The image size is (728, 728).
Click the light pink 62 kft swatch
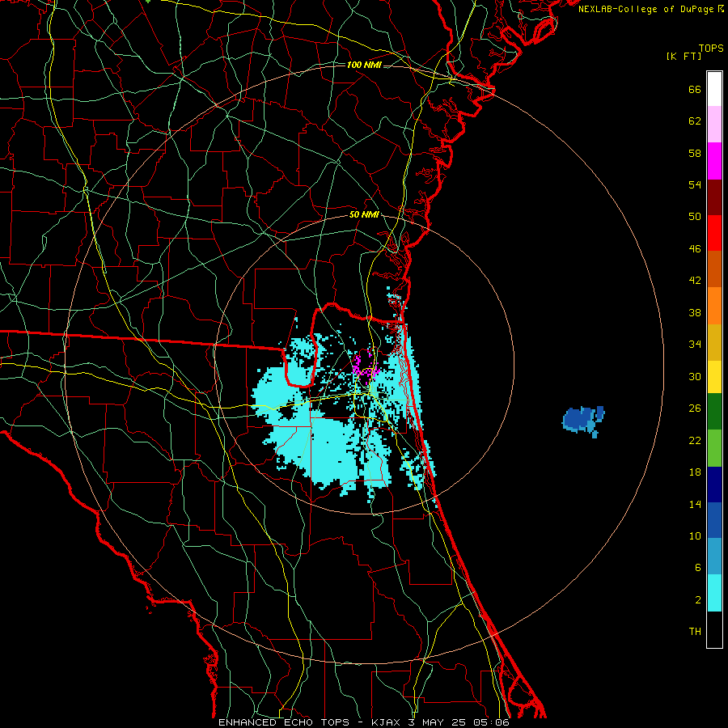tap(714, 124)
